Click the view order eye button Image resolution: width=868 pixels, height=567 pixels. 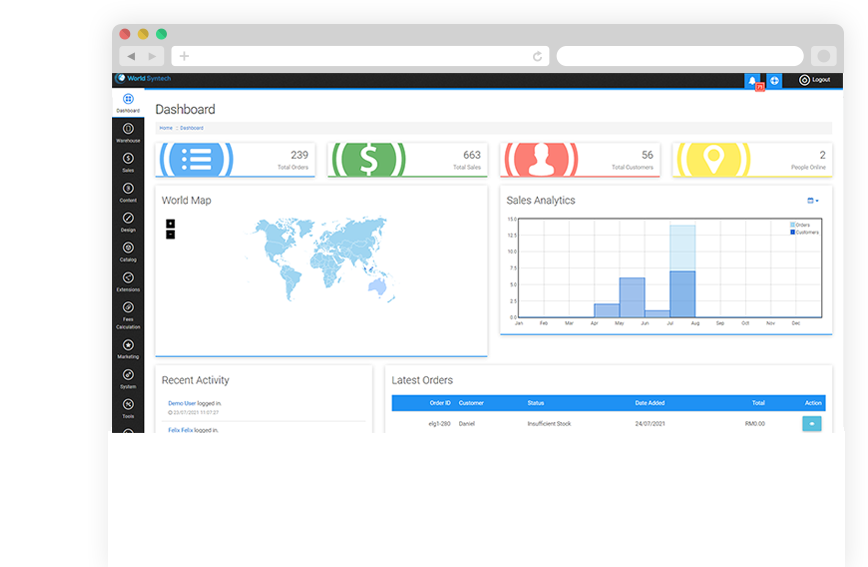(x=811, y=424)
